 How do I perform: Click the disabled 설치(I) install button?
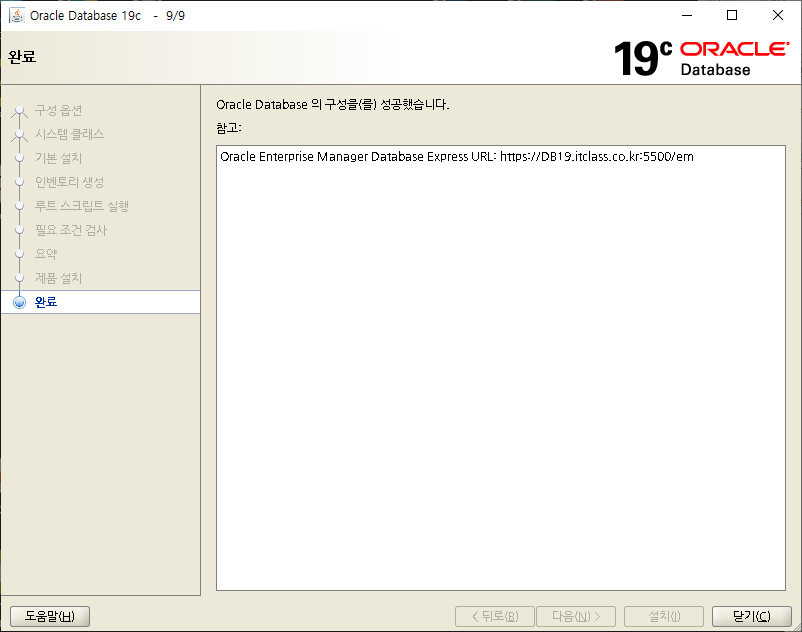pyautogui.click(x=664, y=616)
